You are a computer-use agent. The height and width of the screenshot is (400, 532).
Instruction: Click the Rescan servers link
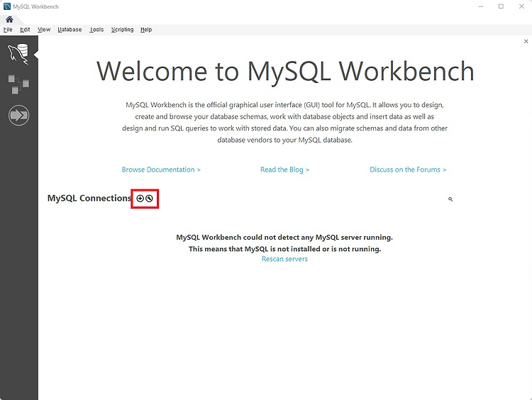(x=284, y=259)
